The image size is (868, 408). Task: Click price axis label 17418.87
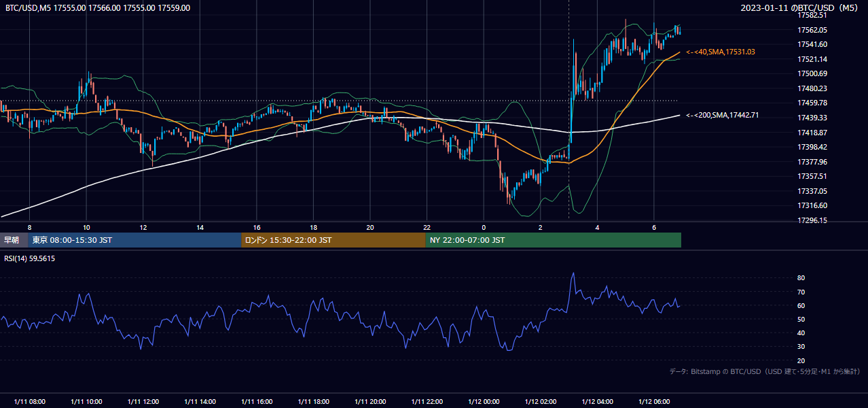tap(812, 133)
